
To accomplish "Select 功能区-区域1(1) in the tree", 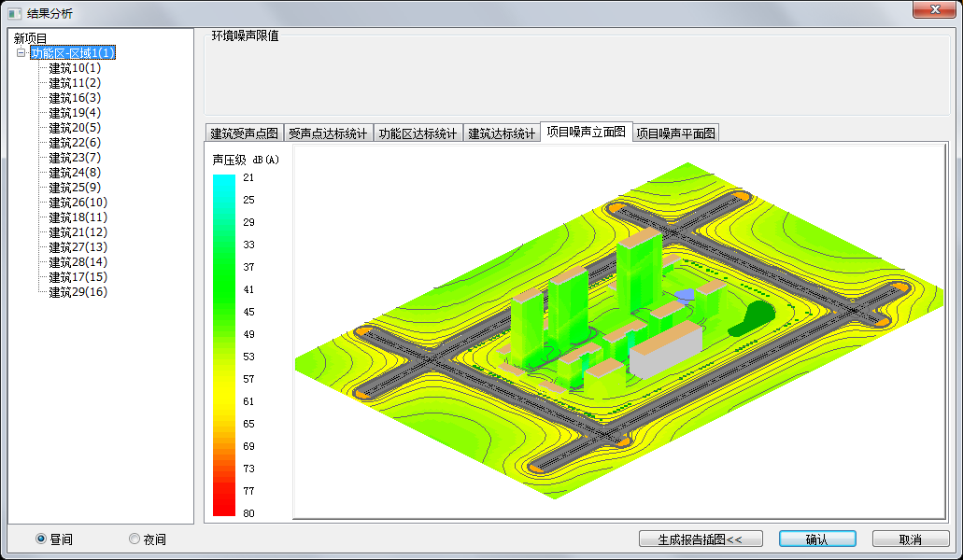I will tap(73, 53).
